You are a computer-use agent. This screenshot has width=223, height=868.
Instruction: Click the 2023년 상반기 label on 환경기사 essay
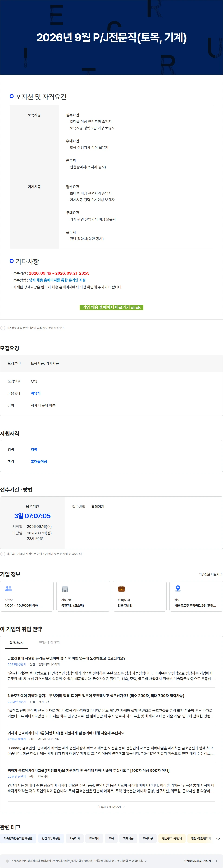pyautogui.click(x=17, y=702)
